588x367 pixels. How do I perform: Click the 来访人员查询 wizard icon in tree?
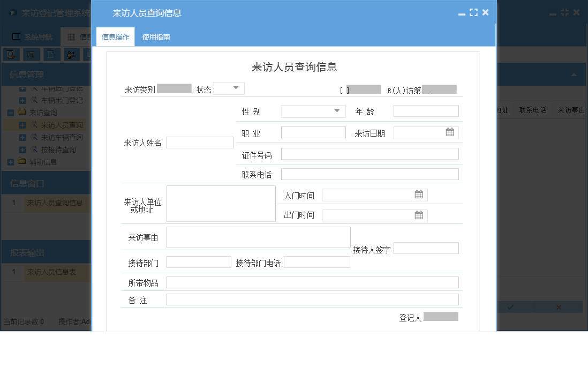tap(35, 125)
